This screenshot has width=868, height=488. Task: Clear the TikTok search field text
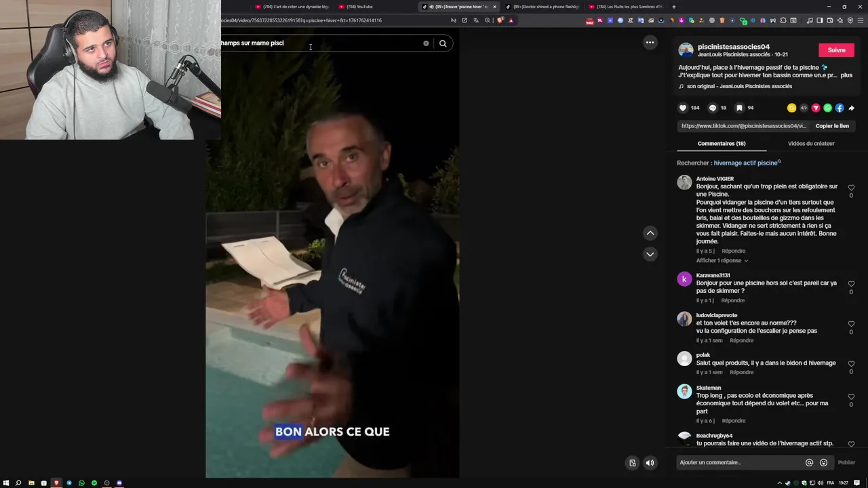coord(426,43)
